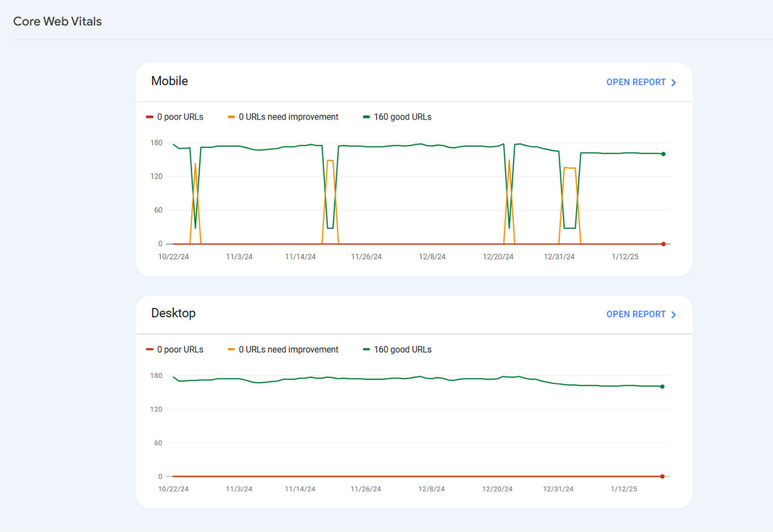Click the chevron arrow beside Desktop's OPEN REPORT

(674, 314)
